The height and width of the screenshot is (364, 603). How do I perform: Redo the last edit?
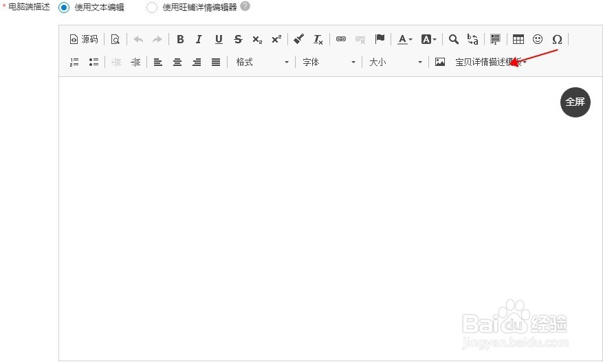point(157,39)
